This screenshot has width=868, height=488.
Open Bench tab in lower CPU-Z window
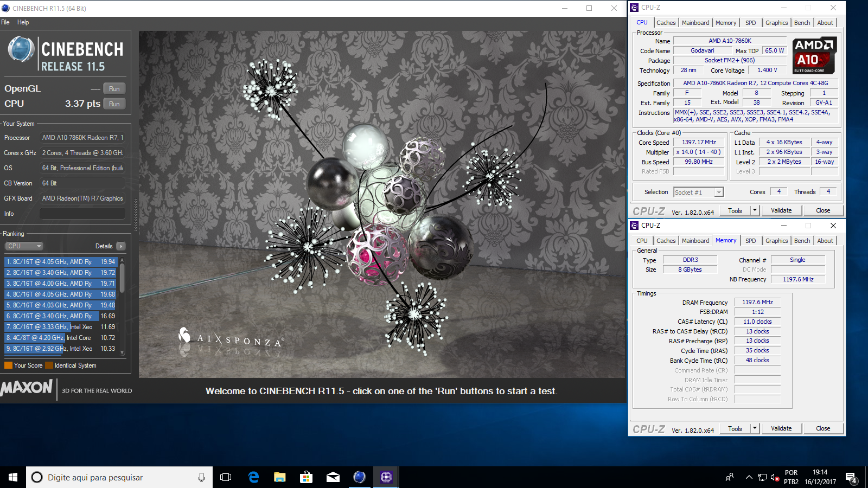click(x=802, y=241)
